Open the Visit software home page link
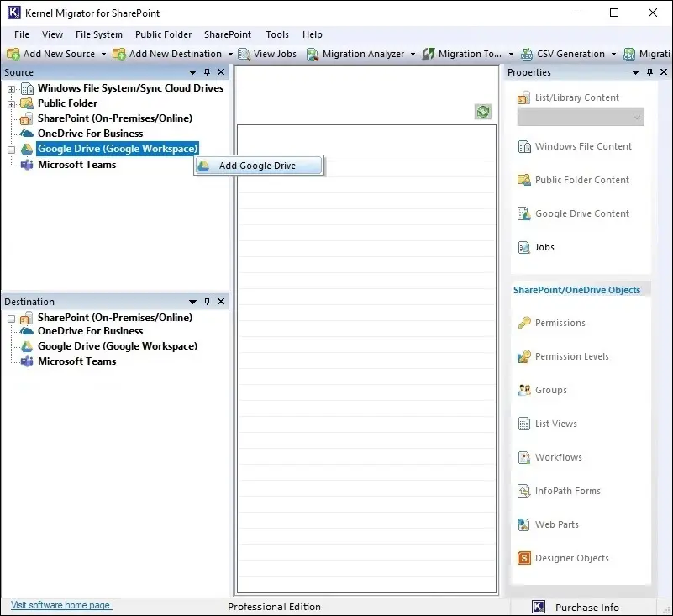Viewport: 673px width, 616px height. click(61, 605)
